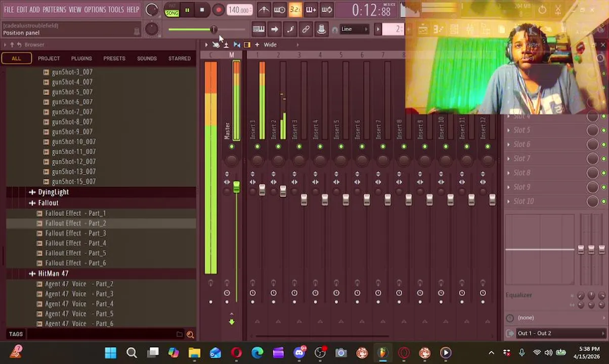Viewport: 609px width, 364px height.
Task: Open the VIEW menu
Action: click(x=75, y=10)
